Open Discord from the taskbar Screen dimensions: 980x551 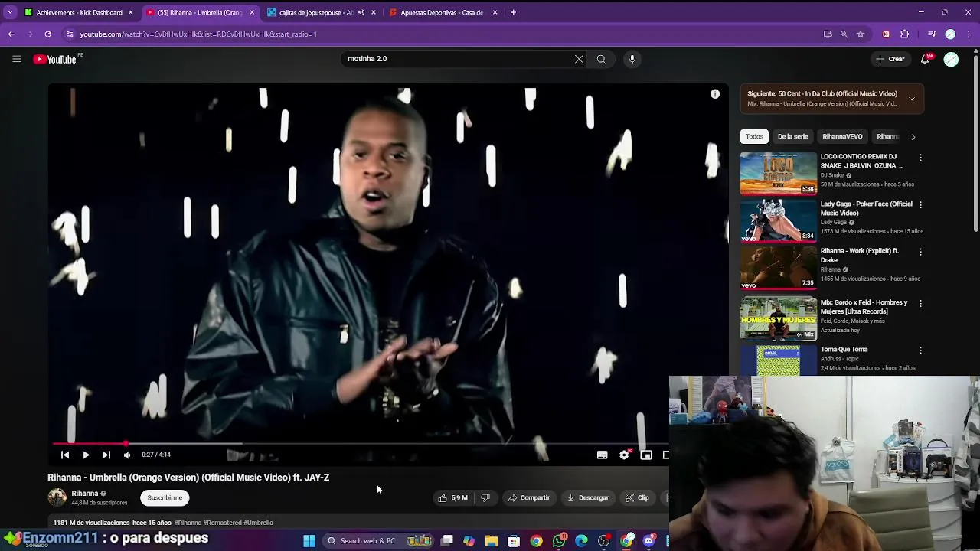tap(649, 541)
